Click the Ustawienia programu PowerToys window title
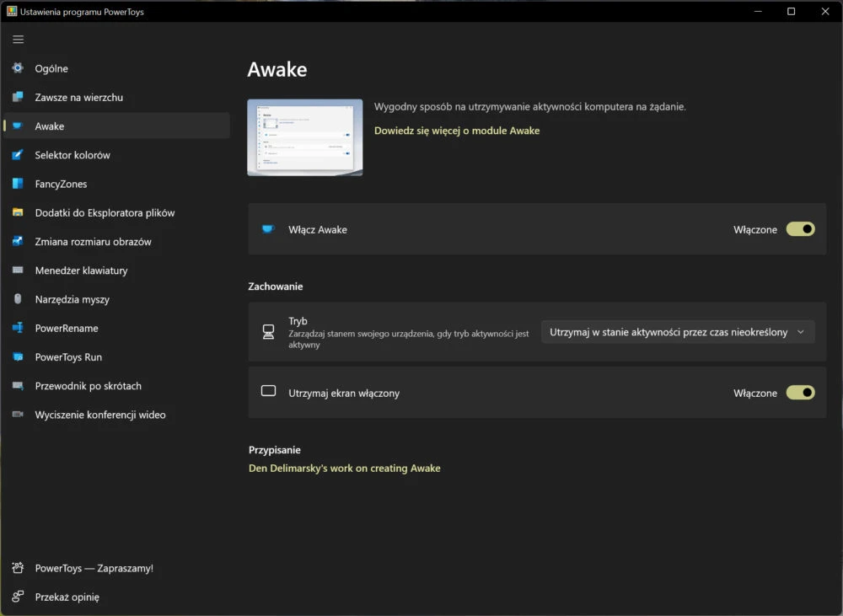The width and height of the screenshot is (843, 616). pyautogui.click(x=82, y=12)
